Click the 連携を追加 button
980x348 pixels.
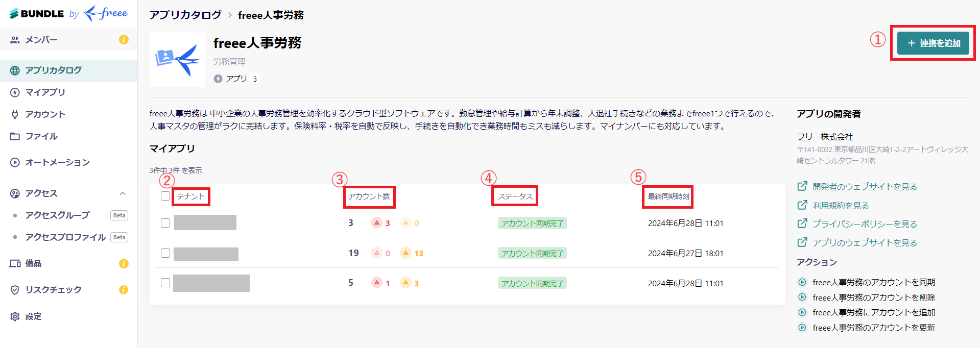tap(933, 43)
